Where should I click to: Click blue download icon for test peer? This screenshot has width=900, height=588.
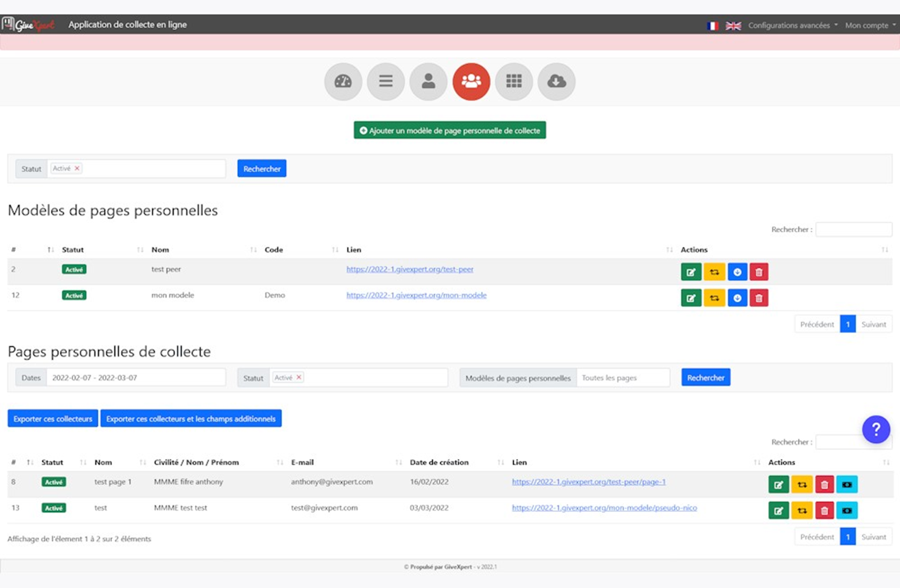(x=737, y=272)
